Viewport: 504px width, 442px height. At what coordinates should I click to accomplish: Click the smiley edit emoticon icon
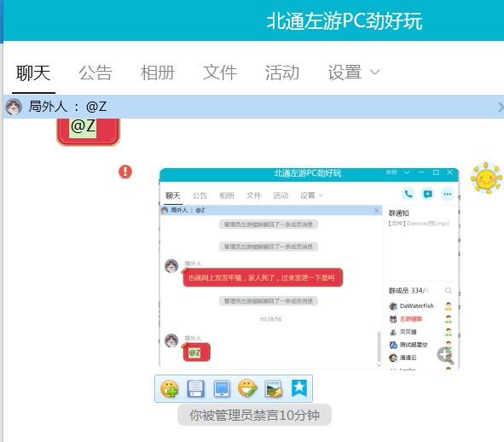(247, 388)
